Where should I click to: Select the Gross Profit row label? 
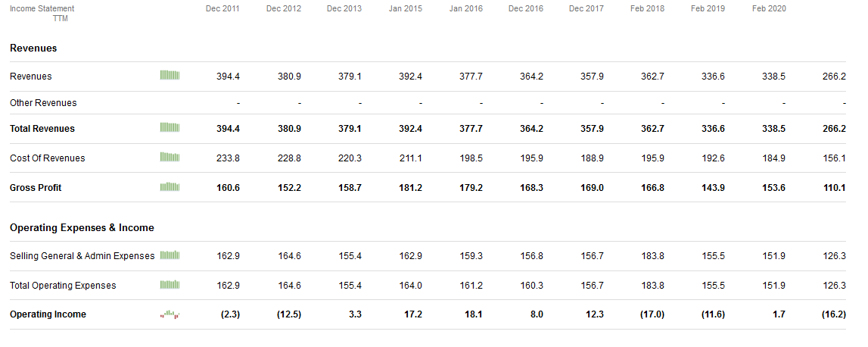tap(36, 188)
